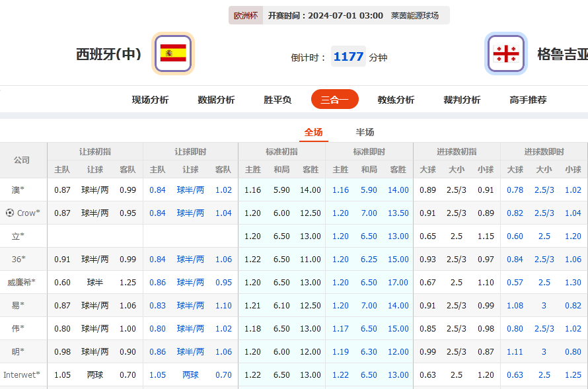Viewport: 588px width, 389px height.
Task: Click the Georgia flag icon
Action: click(x=505, y=53)
